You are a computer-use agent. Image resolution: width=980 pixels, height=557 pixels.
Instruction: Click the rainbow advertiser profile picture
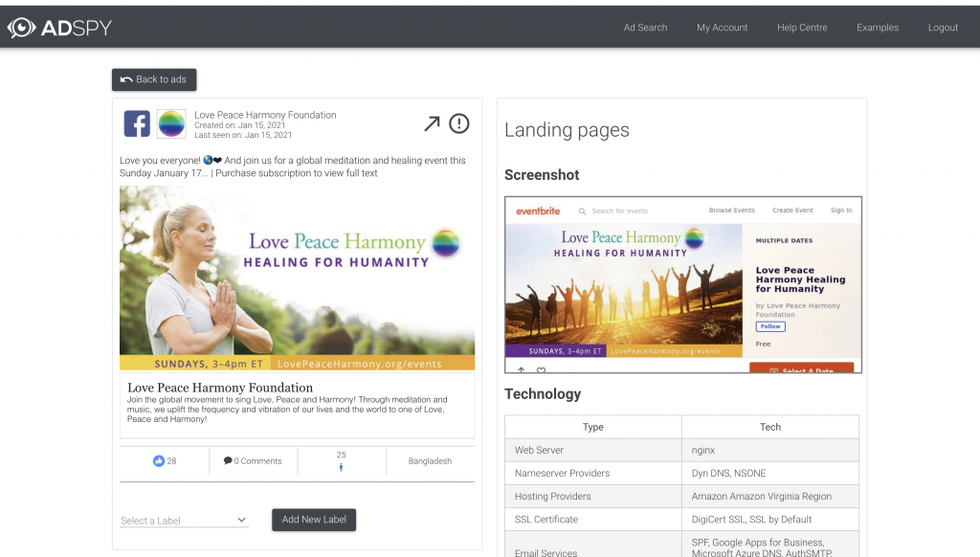coord(171,123)
